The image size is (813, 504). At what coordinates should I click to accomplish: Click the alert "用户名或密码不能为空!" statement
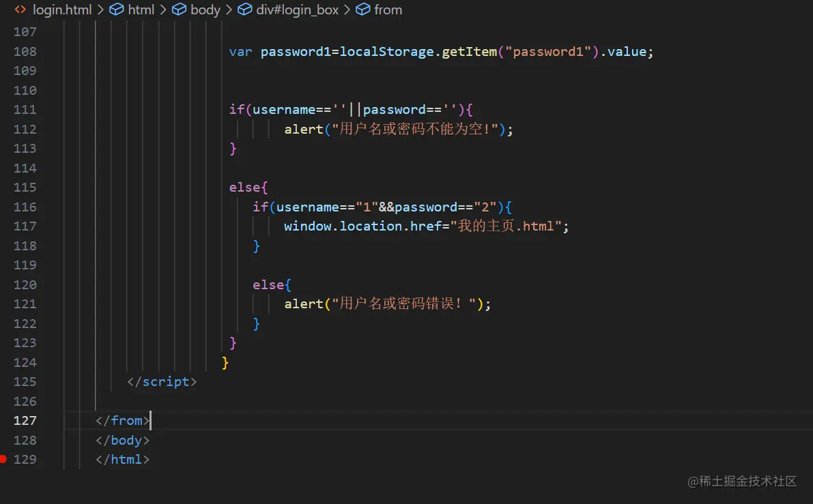point(399,129)
